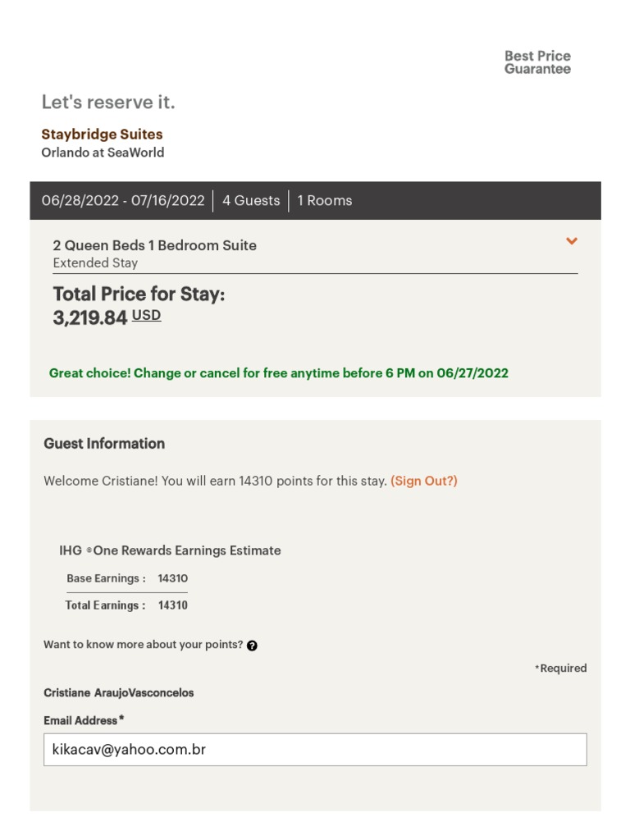630x840 pixels.
Task: Click into the Email Address field
Action: coord(315,749)
